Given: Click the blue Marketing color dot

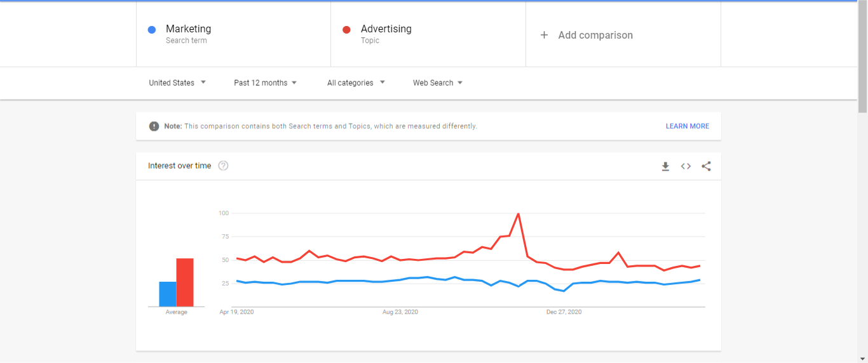Looking at the screenshot, I should coord(152,30).
